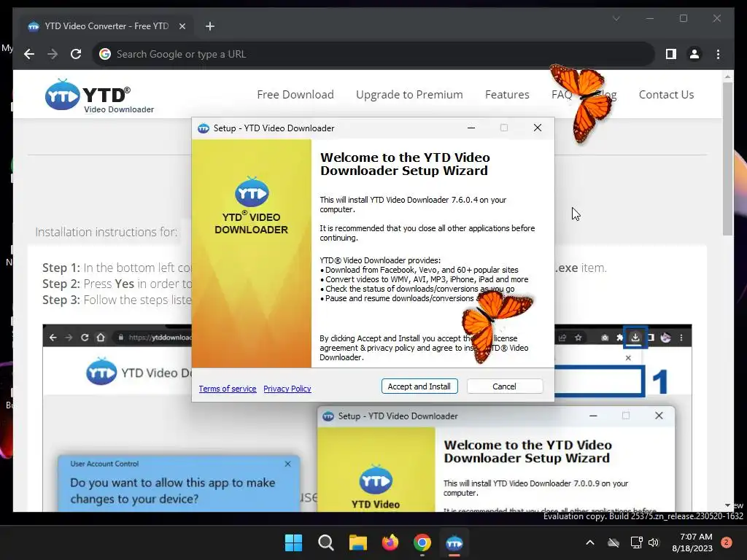Screen dimensions: 747x560
Task: Open the clock and date flyout
Action: click(692, 542)
